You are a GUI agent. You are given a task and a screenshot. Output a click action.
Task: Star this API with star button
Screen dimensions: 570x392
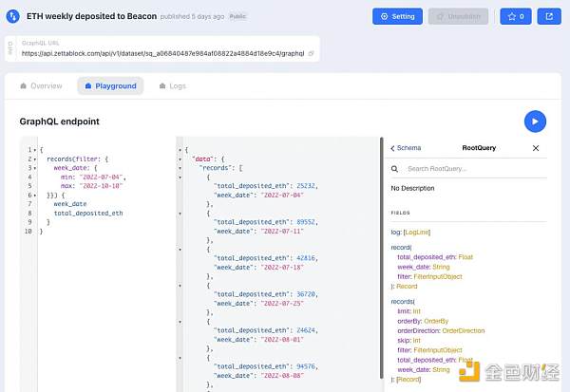point(516,16)
